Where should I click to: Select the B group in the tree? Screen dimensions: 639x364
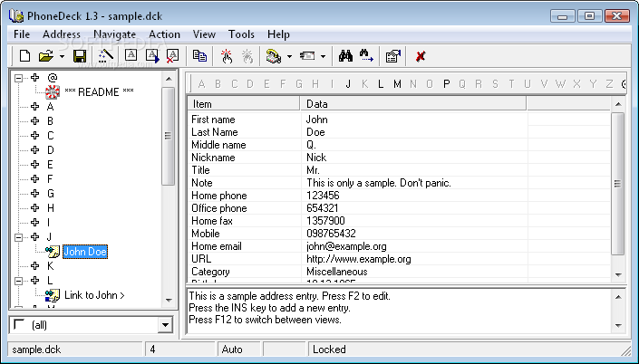click(x=50, y=121)
